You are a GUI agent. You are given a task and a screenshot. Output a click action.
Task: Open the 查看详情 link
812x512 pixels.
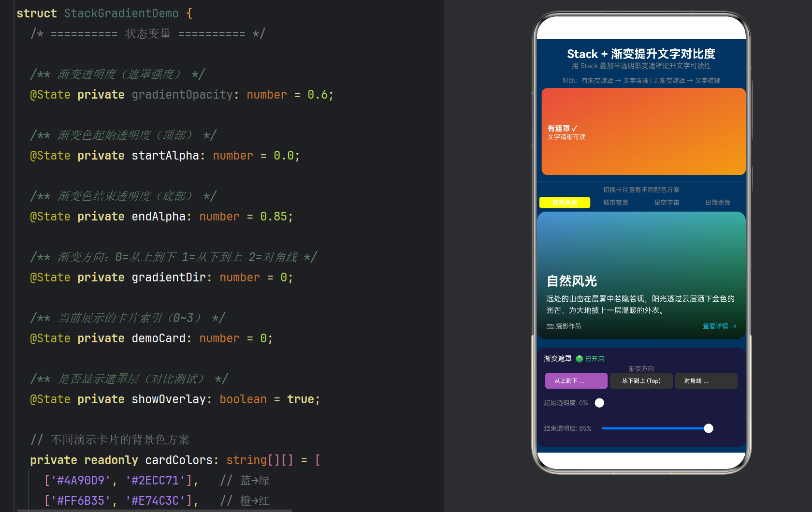(719, 326)
